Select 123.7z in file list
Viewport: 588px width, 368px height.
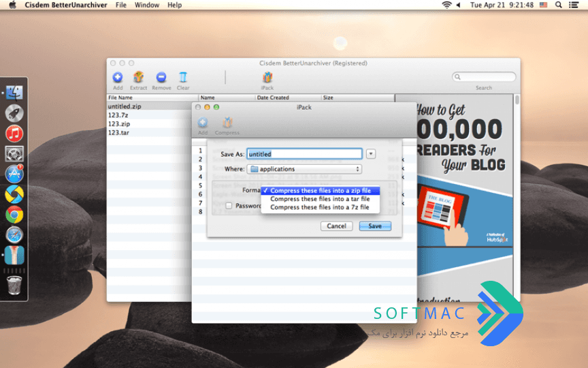[x=149, y=115]
